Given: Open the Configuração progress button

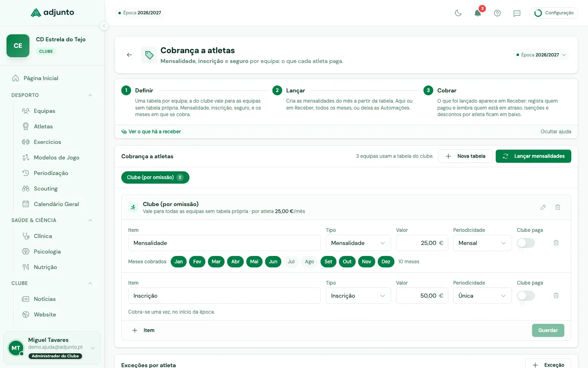Looking at the screenshot, I should point(554,13).
